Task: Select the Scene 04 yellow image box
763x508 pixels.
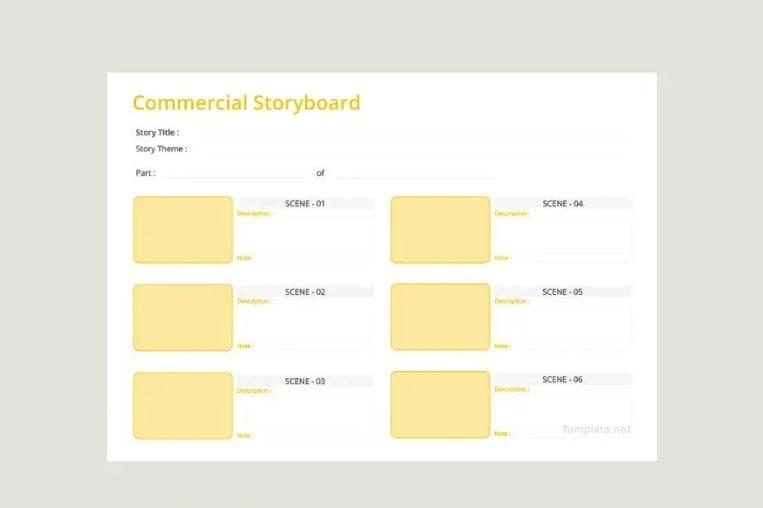Action: coord(440,230)
